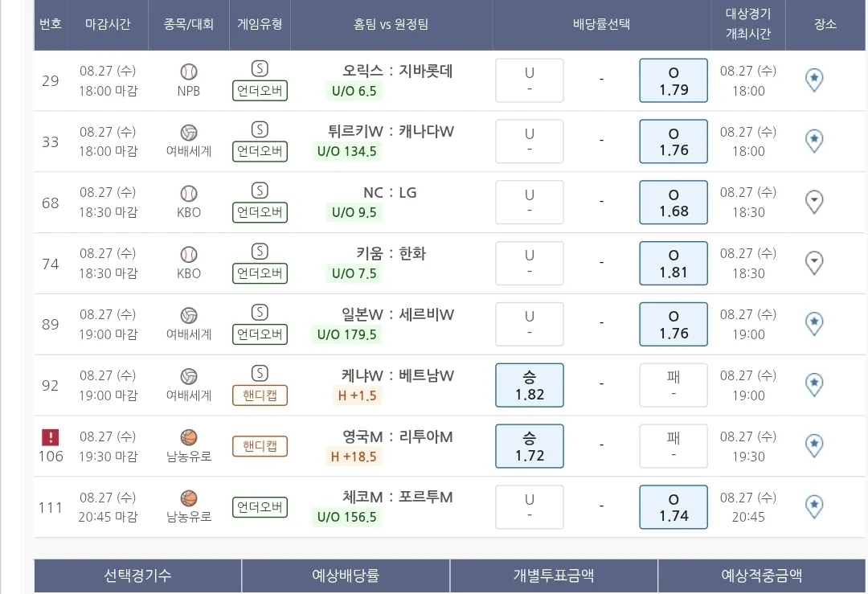Toggle 승 1.72 for 영국M vs 리투아M
Viewport: 868px width, 594px height.
coord(530,446)
